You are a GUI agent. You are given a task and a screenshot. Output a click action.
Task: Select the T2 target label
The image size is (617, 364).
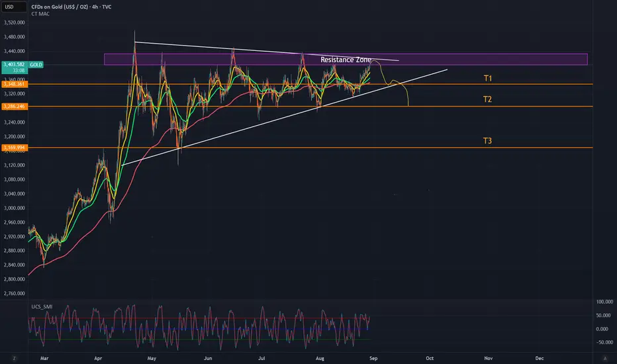pyautogui.click(x=487, y=99)
